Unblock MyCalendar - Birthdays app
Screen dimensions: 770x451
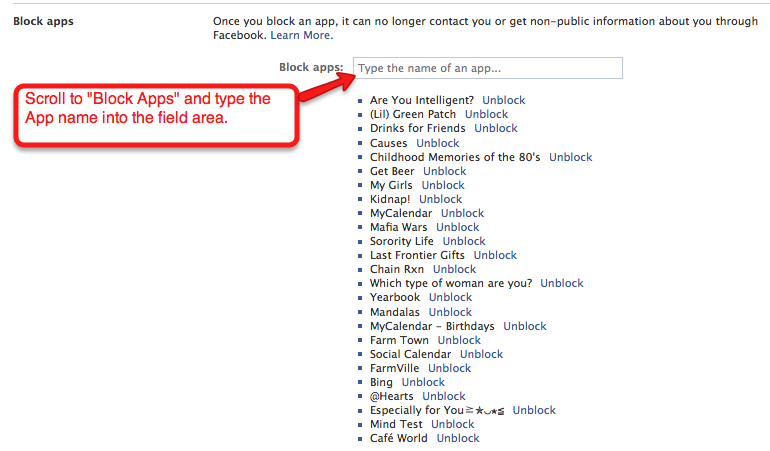click(524, 326)
